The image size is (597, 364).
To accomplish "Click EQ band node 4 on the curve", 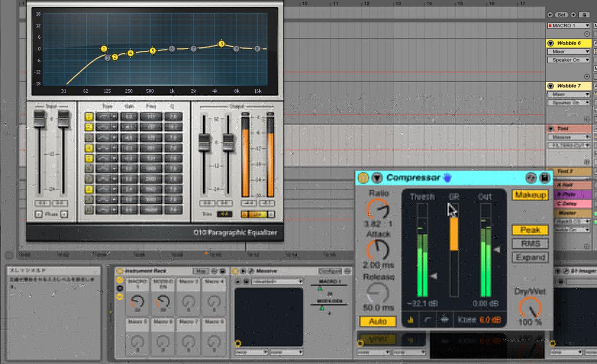I will 131,53.
